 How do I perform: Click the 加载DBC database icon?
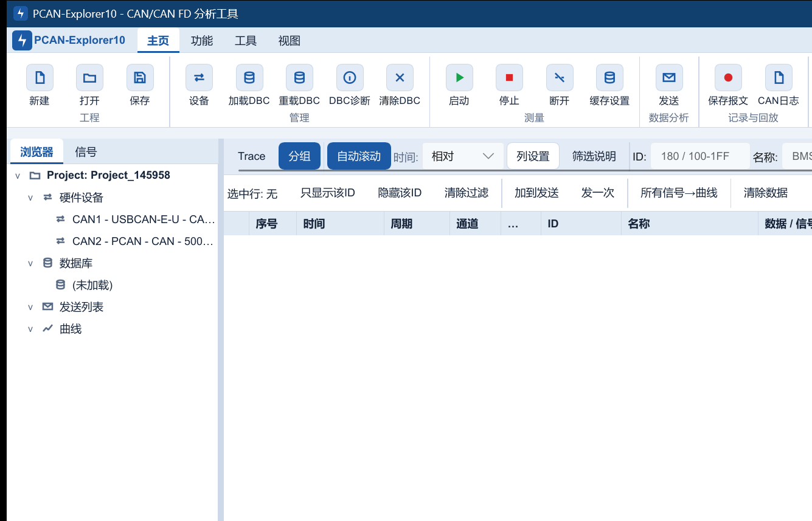[249, 78]
